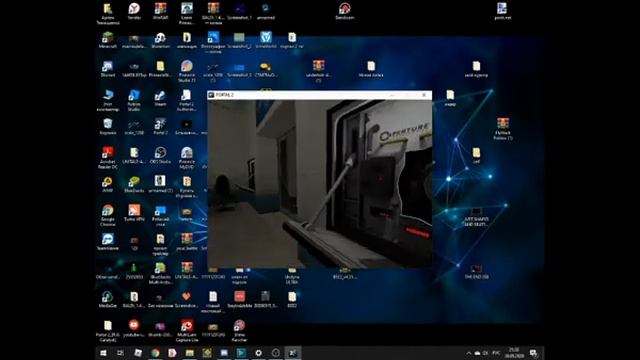Image resolution: width=640 pixels, height=360 pixels.
Task: Close the Portal 2 window
Action: pos(424,95)
